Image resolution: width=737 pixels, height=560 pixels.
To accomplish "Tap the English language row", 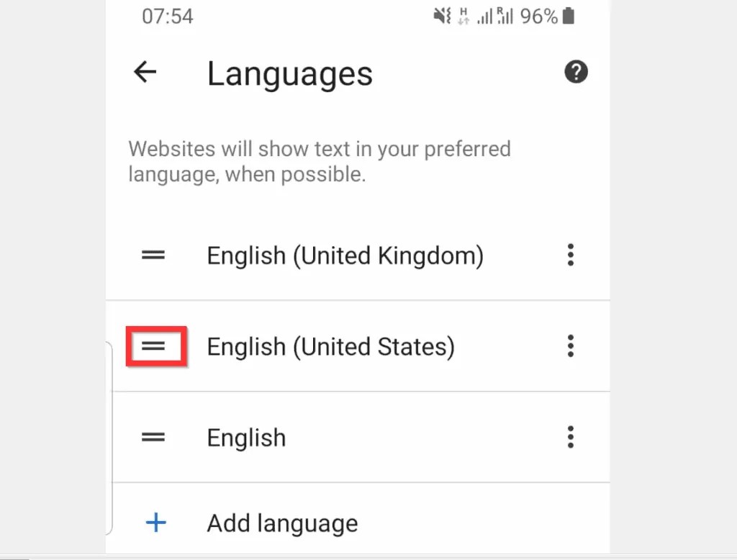I will (245, 437).
